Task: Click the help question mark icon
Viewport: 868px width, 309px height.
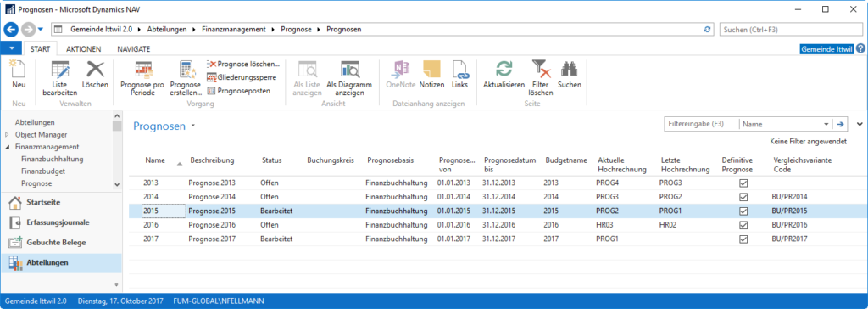Action: click(860, 49)
